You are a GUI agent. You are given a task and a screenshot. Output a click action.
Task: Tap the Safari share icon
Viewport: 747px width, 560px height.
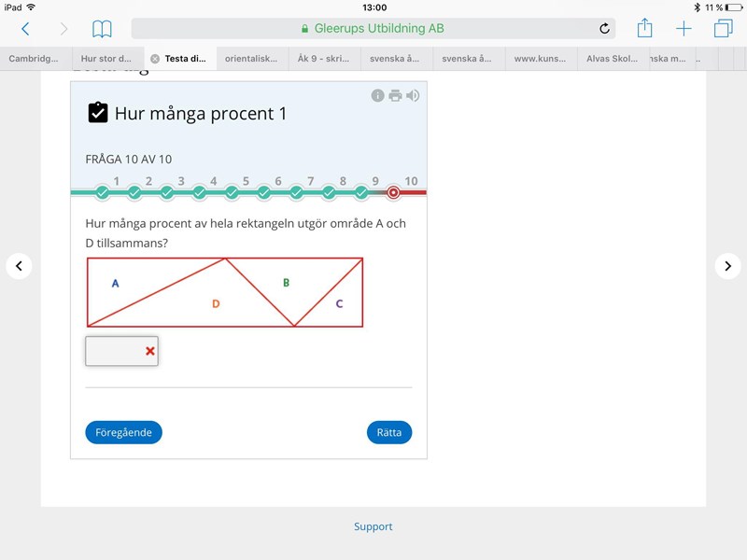point(644,28)
